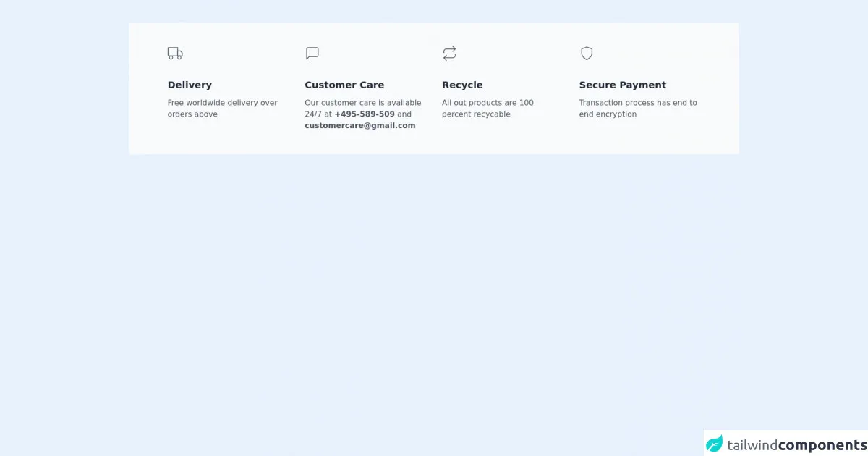Click the phone number +495-589-509
This screenshot has width=868, height=456.
coord(365,114)
